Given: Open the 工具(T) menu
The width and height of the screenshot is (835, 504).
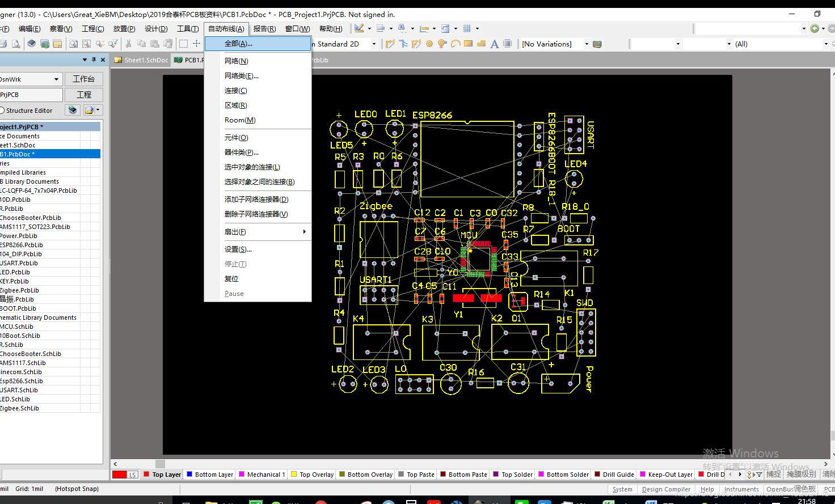Looking at the screenshot, I should tap(188, 28).
